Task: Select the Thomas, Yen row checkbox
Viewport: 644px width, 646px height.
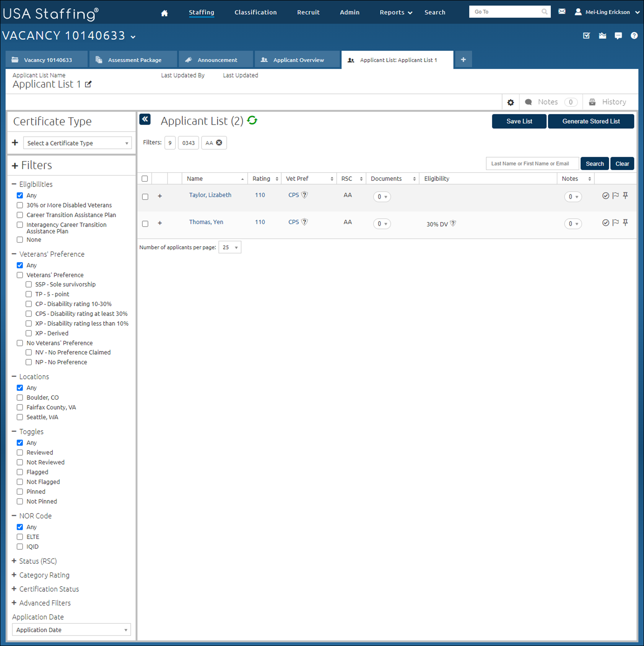Action: click(x=145, y=224)
